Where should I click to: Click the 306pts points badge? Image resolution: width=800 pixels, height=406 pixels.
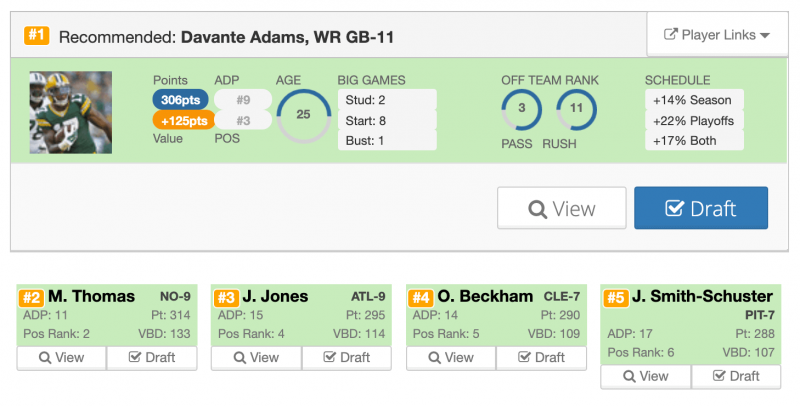tap(180, 100)
